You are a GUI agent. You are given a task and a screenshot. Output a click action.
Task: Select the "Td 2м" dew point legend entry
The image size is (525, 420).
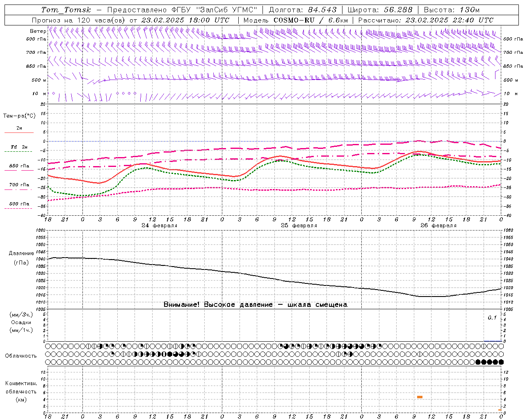(19, 147)
